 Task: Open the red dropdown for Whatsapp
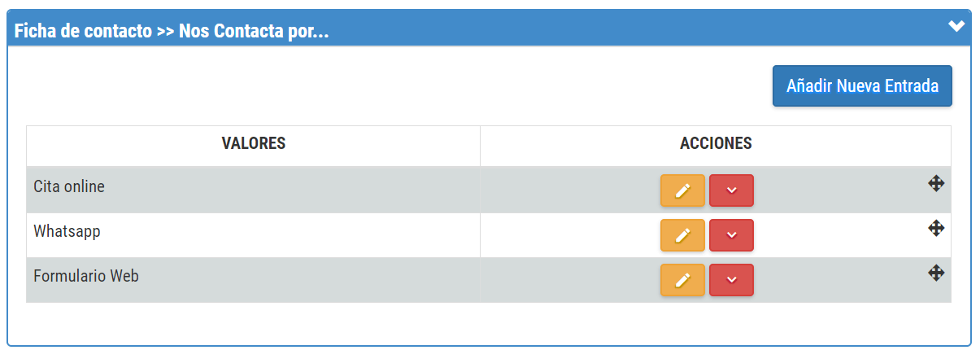pos(731,235)
